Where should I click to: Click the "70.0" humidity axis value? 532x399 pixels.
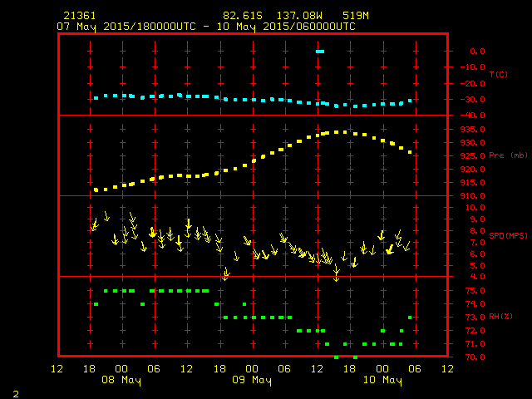[475, 357]
